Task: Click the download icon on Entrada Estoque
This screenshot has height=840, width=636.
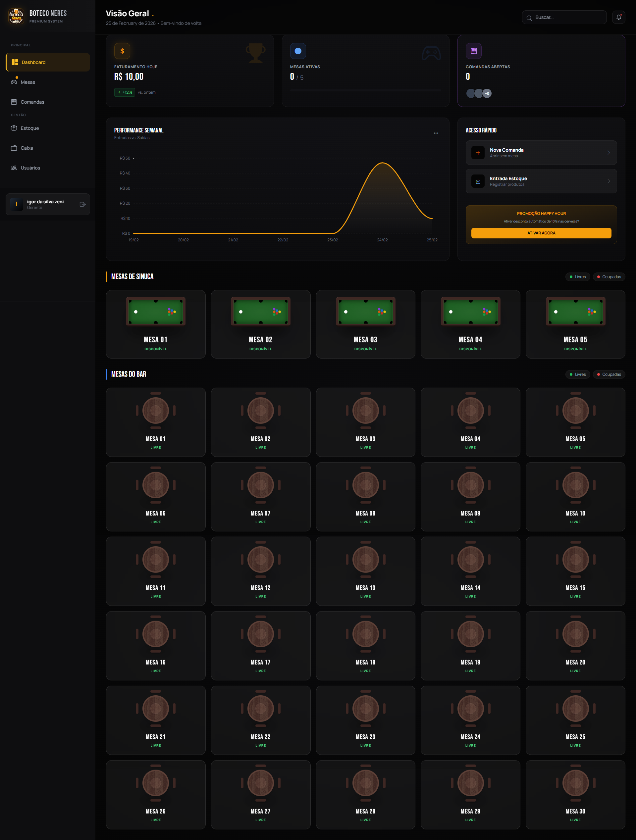Action: pos(478,181)
